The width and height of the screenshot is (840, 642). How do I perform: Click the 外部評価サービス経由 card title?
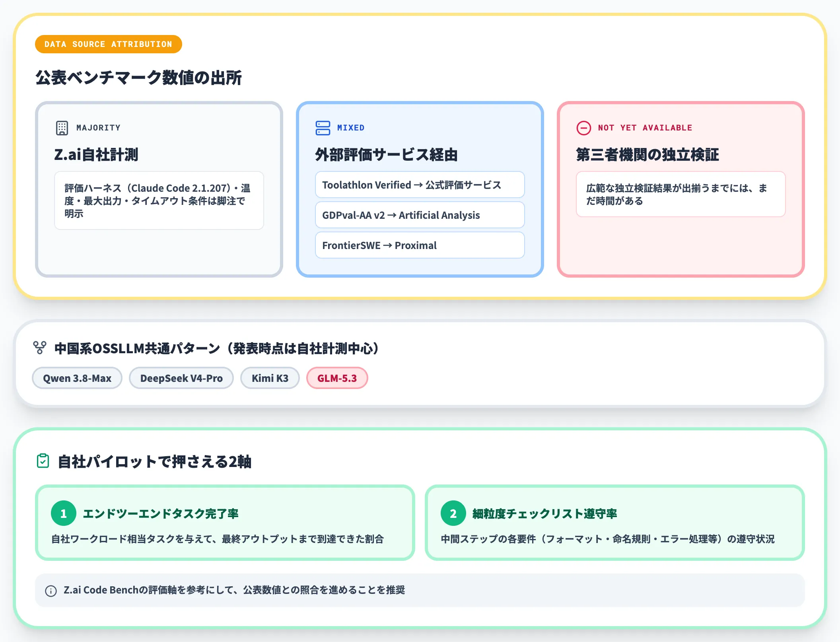387,154
